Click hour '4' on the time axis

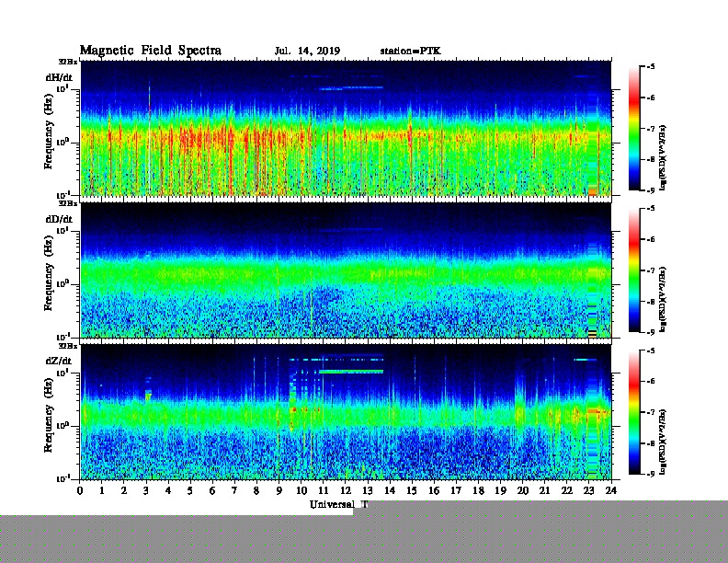click(168, 490)
